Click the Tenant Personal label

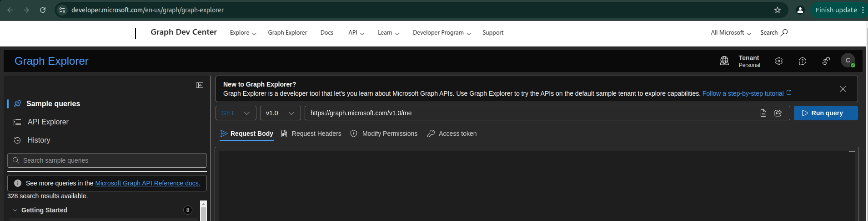[749, 61]
